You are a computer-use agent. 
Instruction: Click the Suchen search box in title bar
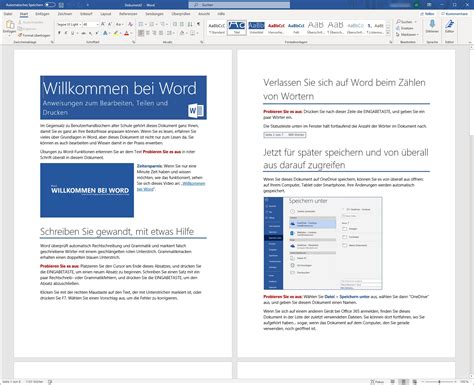[239, 5]
